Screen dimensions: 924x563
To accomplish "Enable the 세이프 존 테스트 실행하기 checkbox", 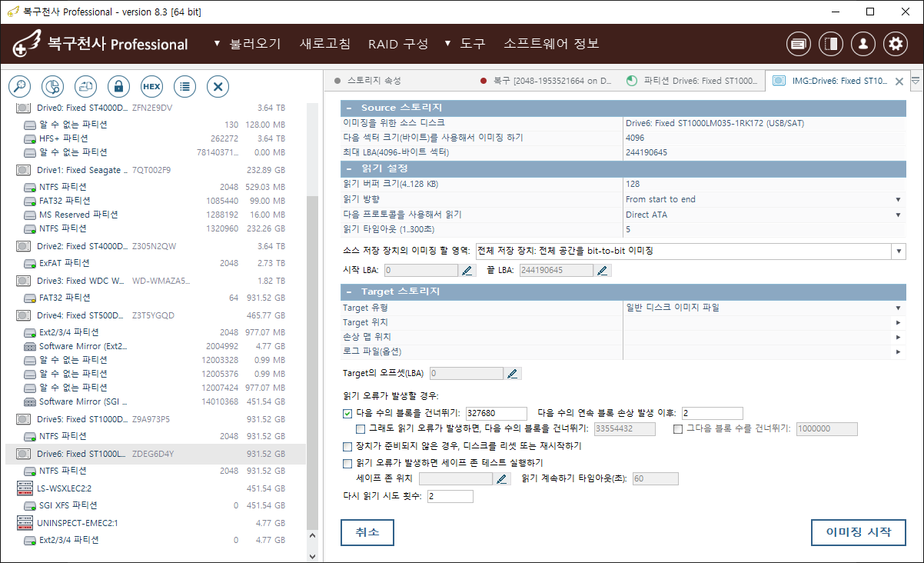I will click(x=347, y=463).
